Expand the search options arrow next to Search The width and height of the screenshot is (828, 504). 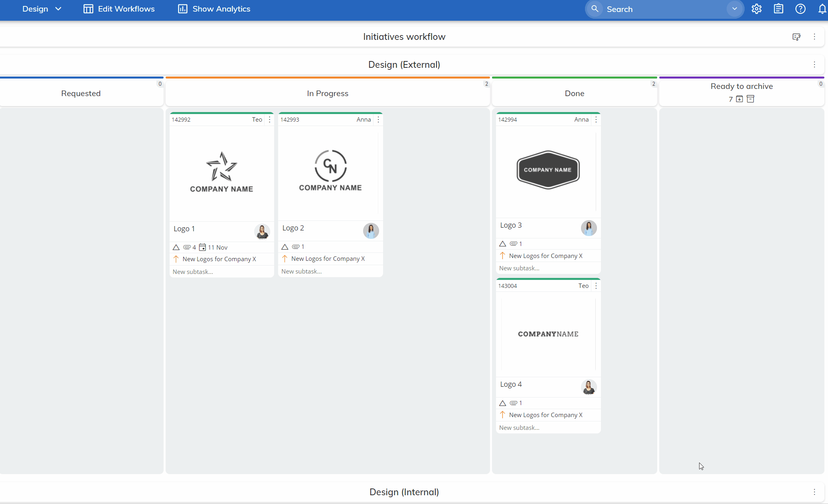pyautogui.click(x=735, y=9)
